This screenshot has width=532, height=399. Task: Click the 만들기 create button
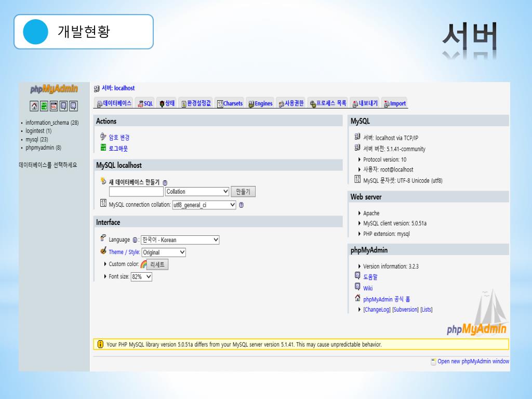coord(243,192)
